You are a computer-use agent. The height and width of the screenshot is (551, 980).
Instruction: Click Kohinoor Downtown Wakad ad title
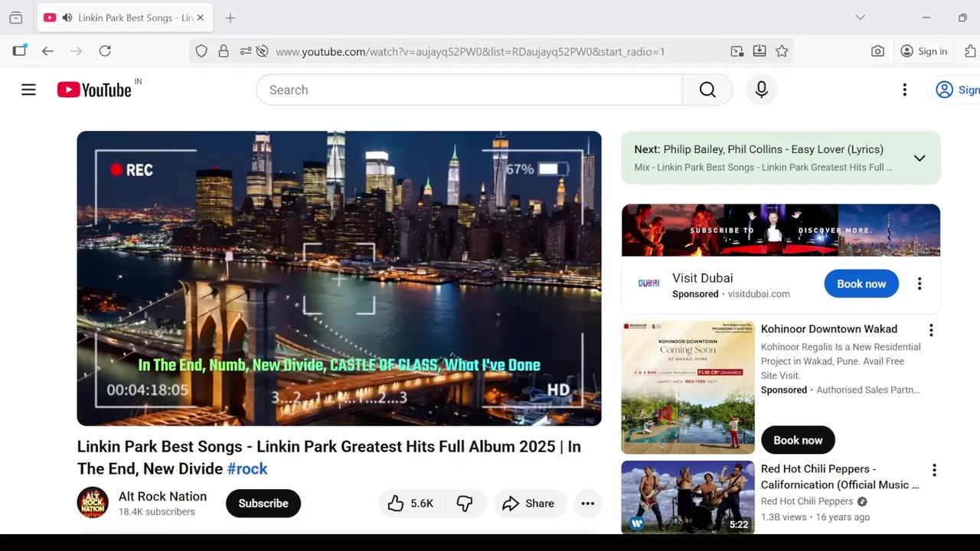point(829,329)
